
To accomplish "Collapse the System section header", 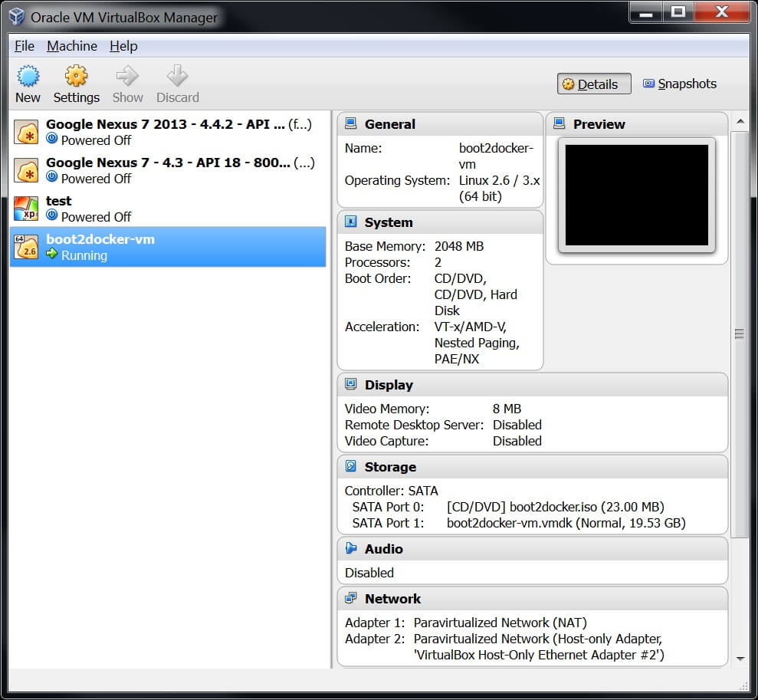I will 440,222.
